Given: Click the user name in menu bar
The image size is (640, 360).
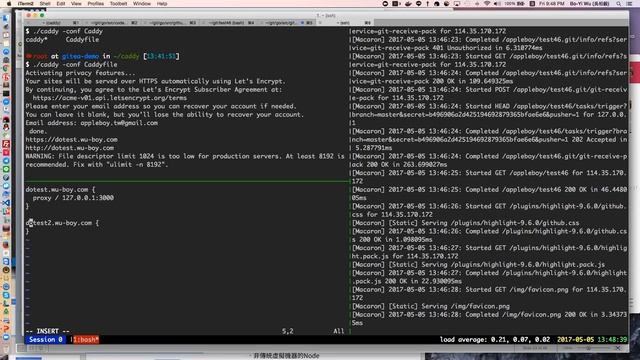Looking at the screenshot, I should click(x=590, y=4).
